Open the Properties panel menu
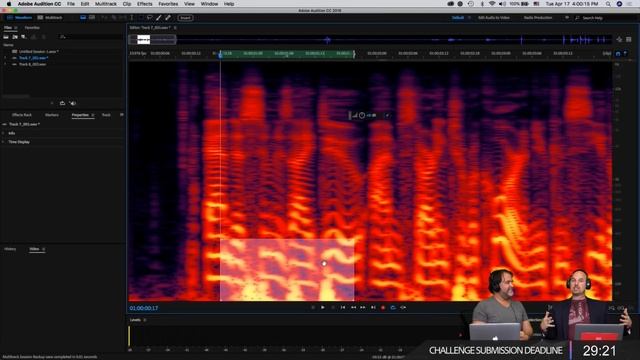The image size is (640, 360). [93, 115]
